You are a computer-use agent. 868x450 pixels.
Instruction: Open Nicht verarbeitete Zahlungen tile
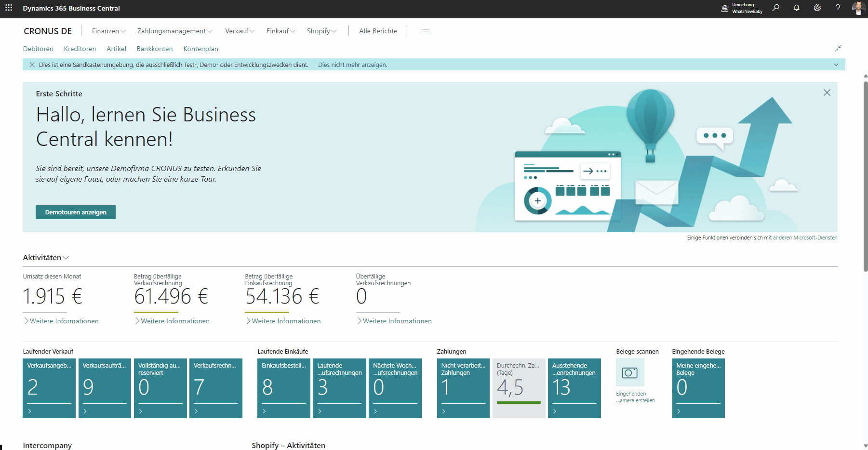click(463, 388)
